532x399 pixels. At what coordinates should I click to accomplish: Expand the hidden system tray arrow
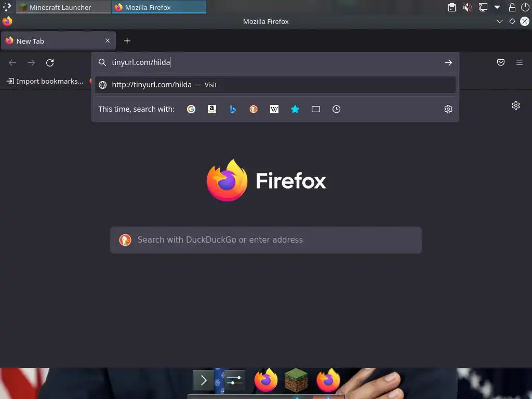[x=497, y=7]
